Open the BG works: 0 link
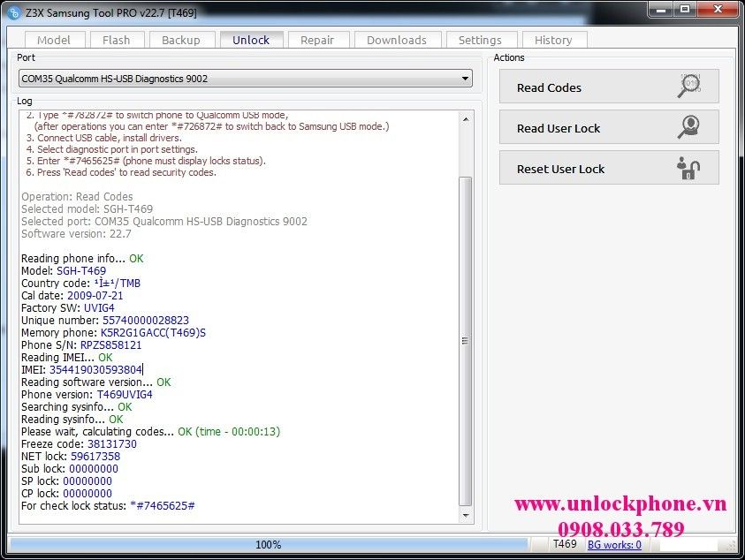 tap(614, 545)
